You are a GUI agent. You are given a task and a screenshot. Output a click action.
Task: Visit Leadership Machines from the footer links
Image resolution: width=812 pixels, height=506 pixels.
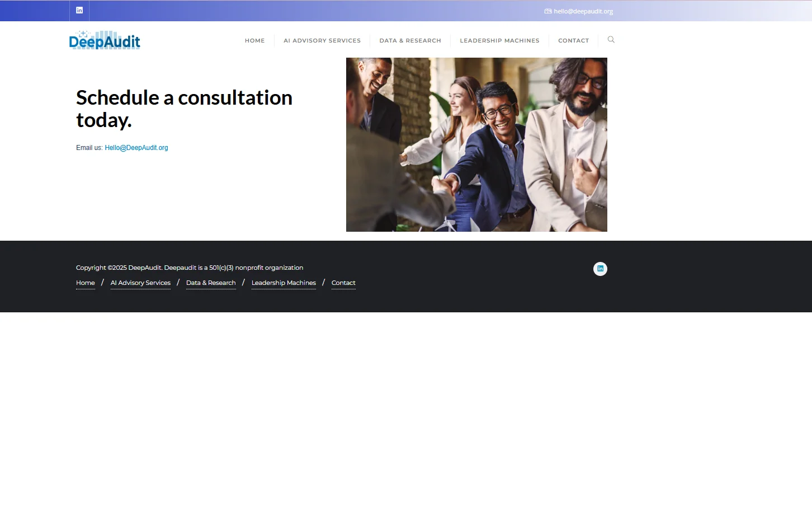coord(284,283)
